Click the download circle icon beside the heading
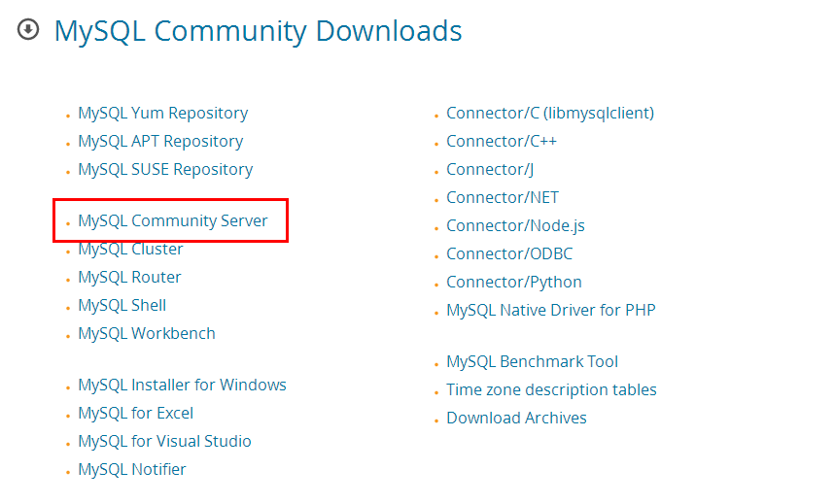This screenshot has height=504, width=835. pyautogui.click(x=28, y=29)
